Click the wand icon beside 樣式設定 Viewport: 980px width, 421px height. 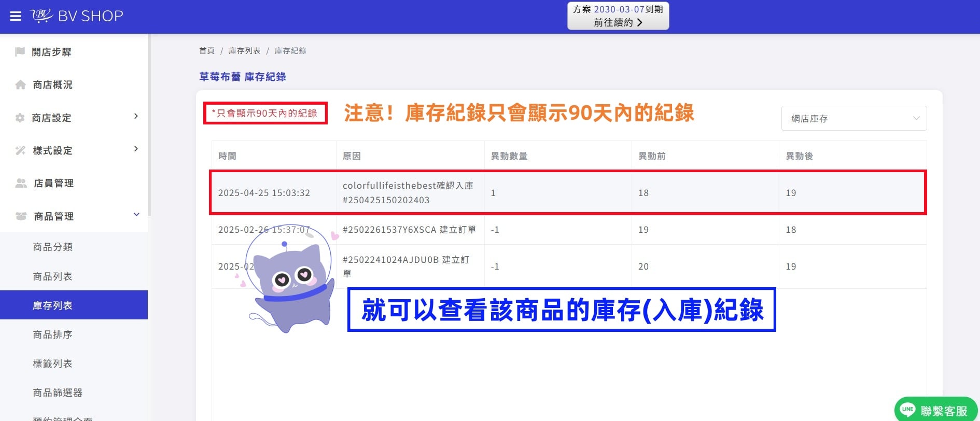20,150
